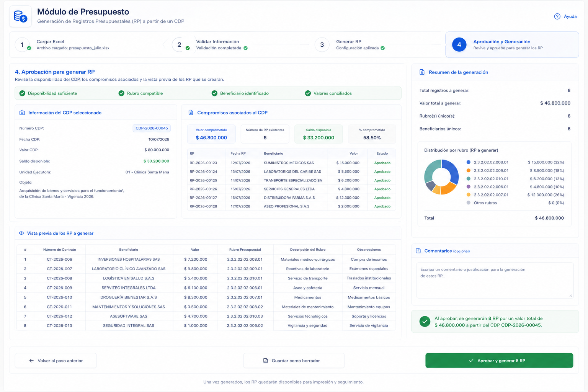Click Total registros a generar value 8

point(569,91)
